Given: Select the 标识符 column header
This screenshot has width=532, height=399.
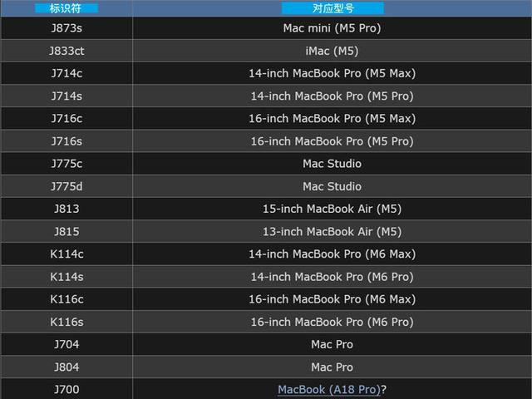Looking at the screenshot, I should (x=66, y=8).
